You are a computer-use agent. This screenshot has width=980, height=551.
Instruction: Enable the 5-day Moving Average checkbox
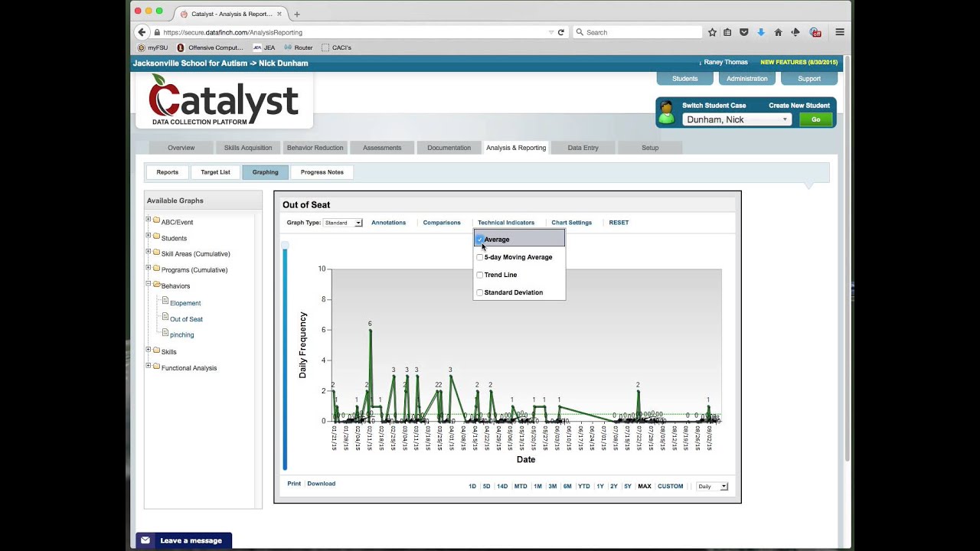pos(480,257)
